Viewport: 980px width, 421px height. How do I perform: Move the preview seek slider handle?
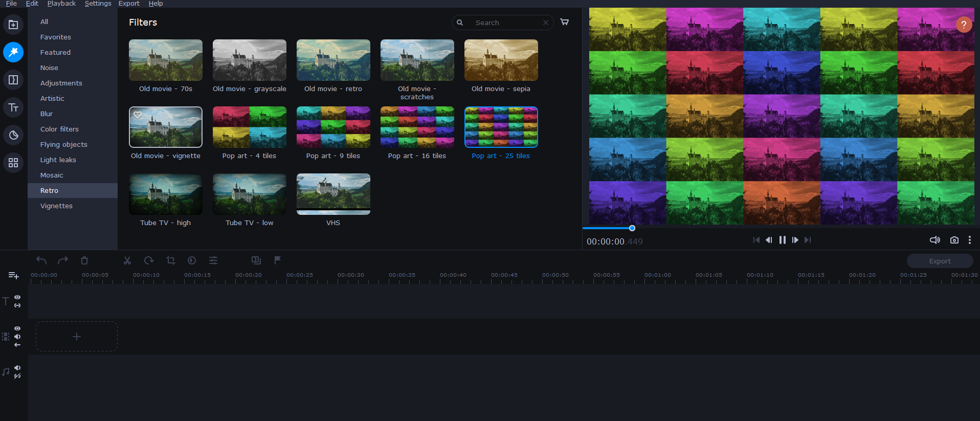tap(632, 228)
